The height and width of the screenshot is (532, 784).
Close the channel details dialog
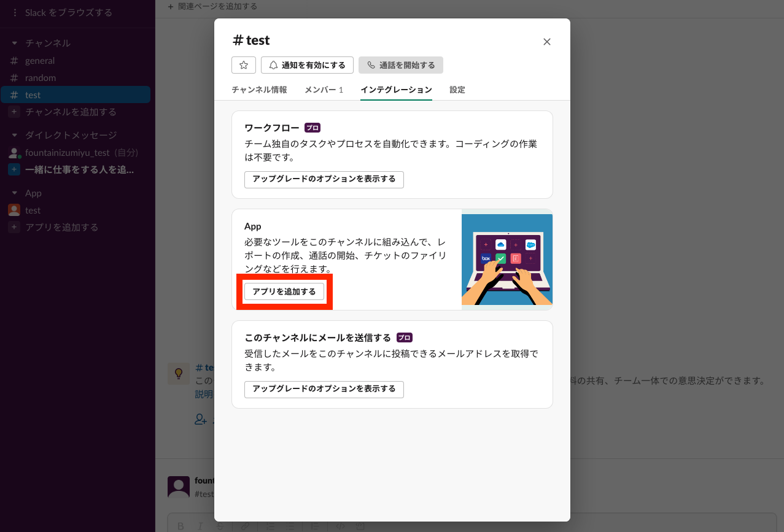tap(546, 42)
